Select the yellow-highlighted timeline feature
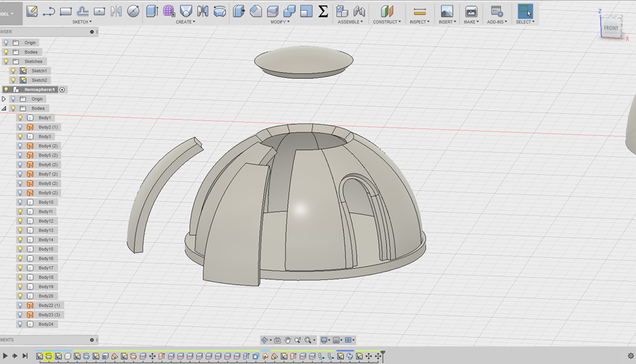The image size is (636, 364). [48, 356]
